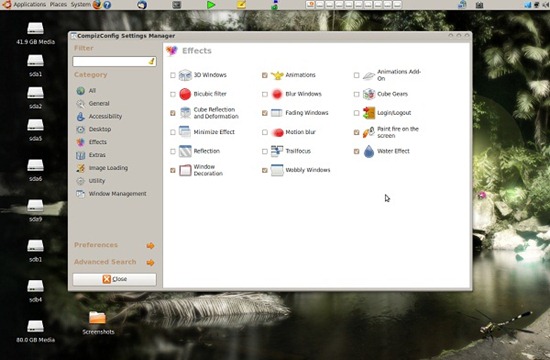Select the 41.9 GB Media drive icon
The width and height of the screenshot is (550, 360).
click(x=35, y=28)
